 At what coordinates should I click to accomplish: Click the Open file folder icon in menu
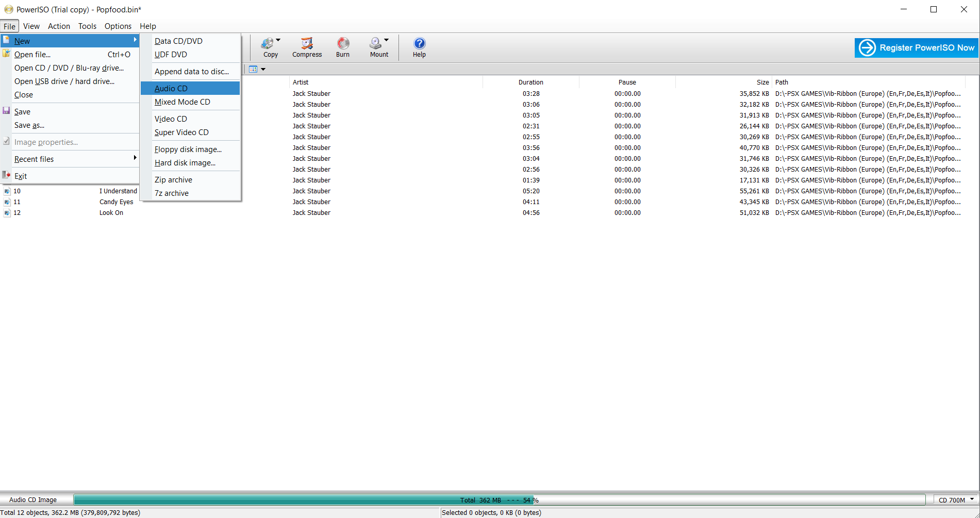coord(6,54)
